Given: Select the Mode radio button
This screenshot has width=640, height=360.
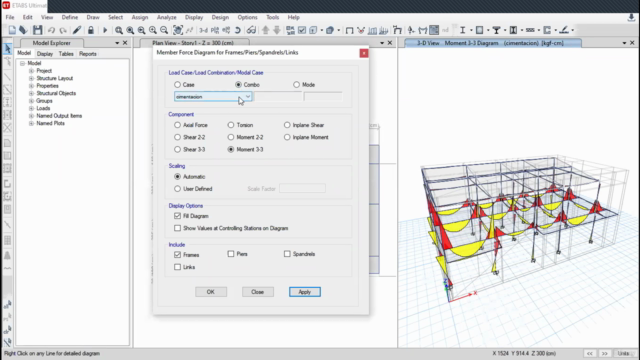Looking at the screenshot, I should point(296,84).
